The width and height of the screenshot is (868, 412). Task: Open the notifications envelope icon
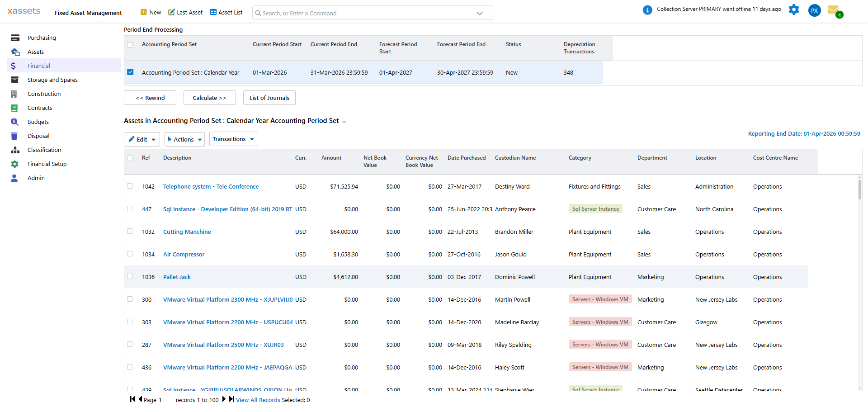click(x=834, y=10)
